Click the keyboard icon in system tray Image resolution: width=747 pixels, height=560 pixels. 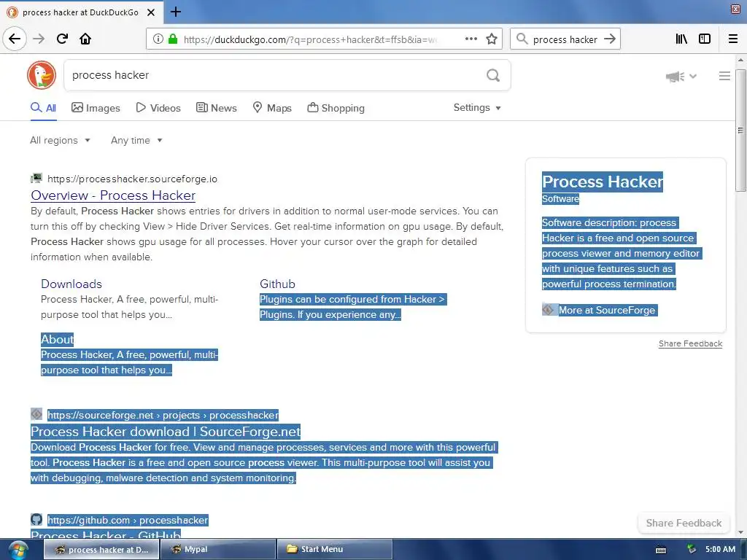click(x=661, y=550)
